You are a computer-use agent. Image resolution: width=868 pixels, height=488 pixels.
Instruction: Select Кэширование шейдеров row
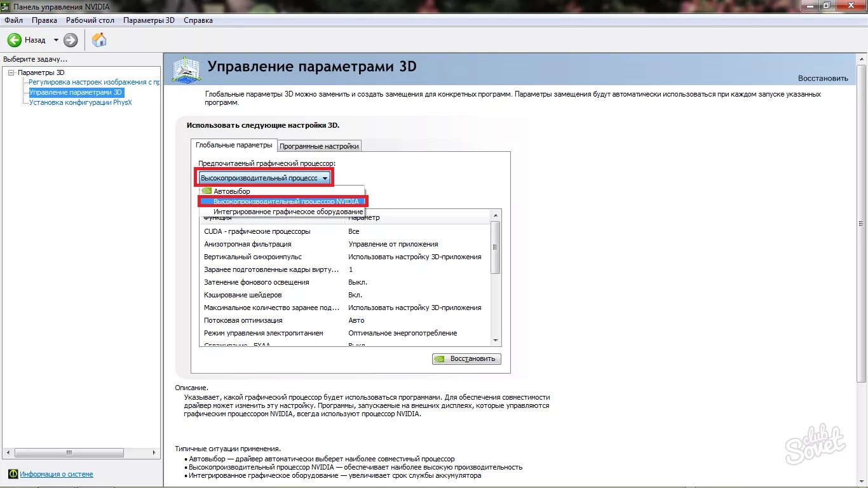(x=345, y=295)
